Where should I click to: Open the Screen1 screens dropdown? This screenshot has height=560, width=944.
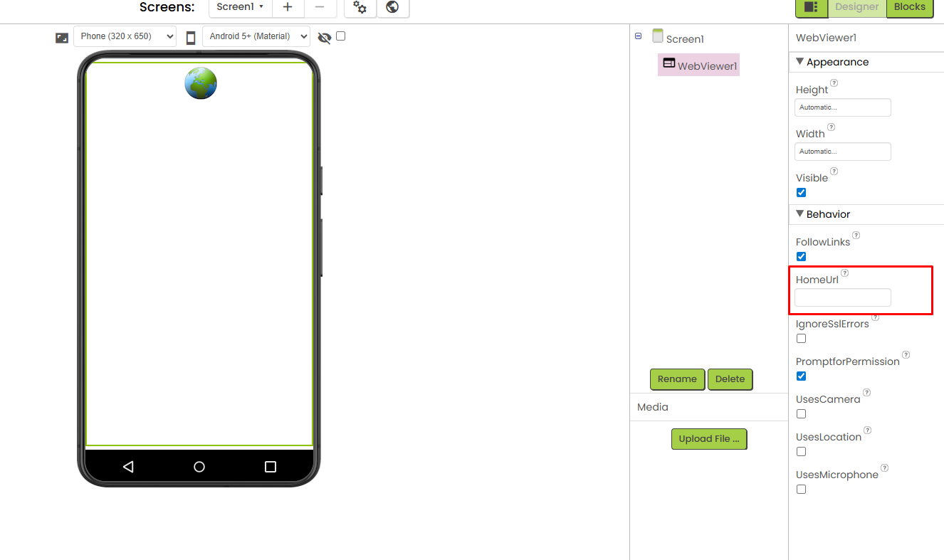(x=240, y=7)
